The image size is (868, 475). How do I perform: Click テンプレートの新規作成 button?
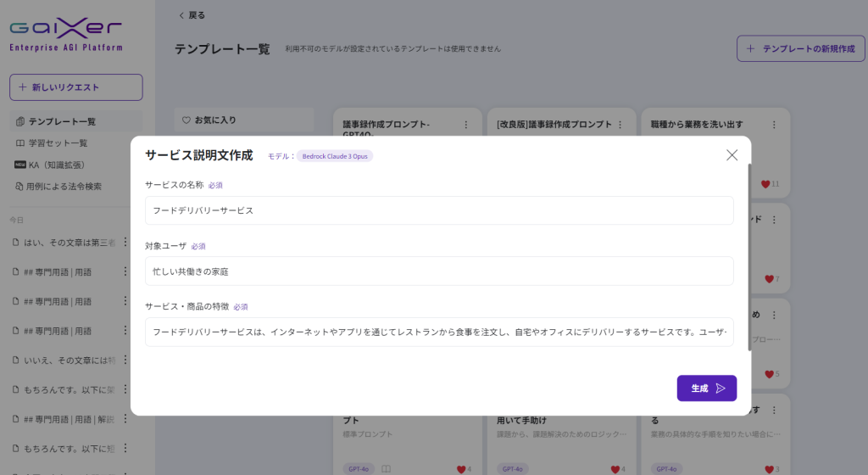(800, 49)
